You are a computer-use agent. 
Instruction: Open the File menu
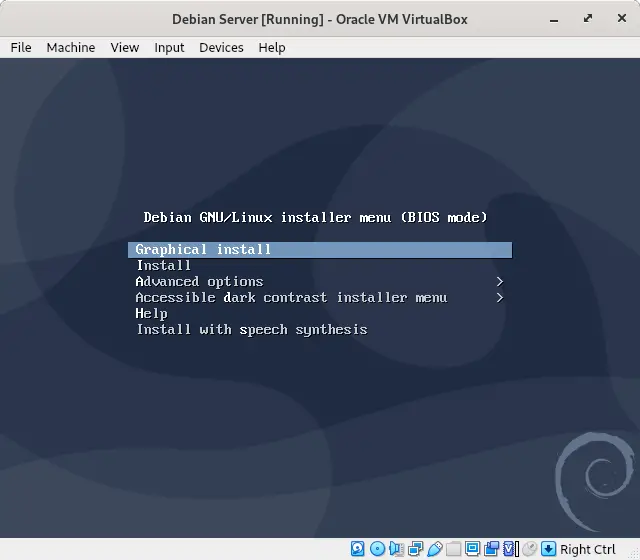point(21,48)
